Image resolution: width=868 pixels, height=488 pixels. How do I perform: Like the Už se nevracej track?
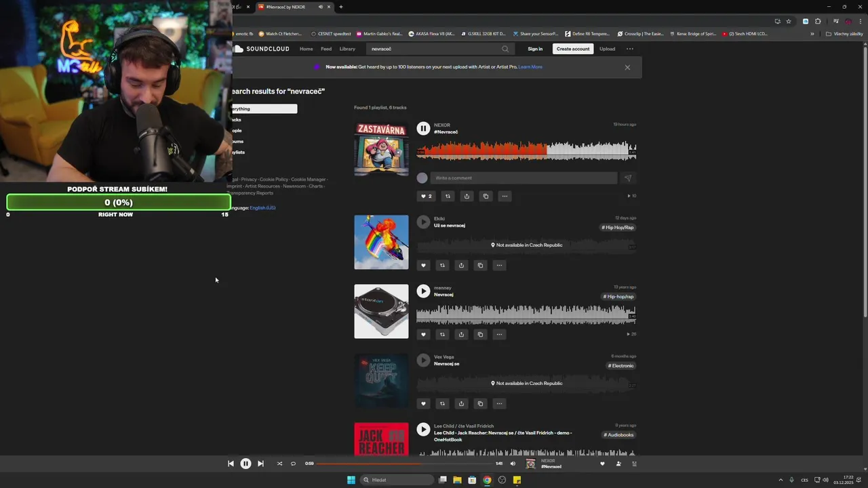tap(423, 266)
